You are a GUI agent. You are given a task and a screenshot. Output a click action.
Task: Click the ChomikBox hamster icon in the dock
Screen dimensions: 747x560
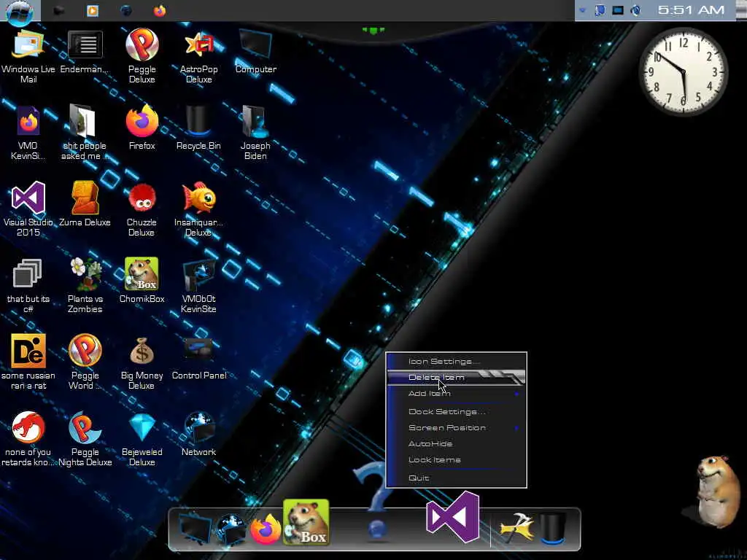point(306,522)
